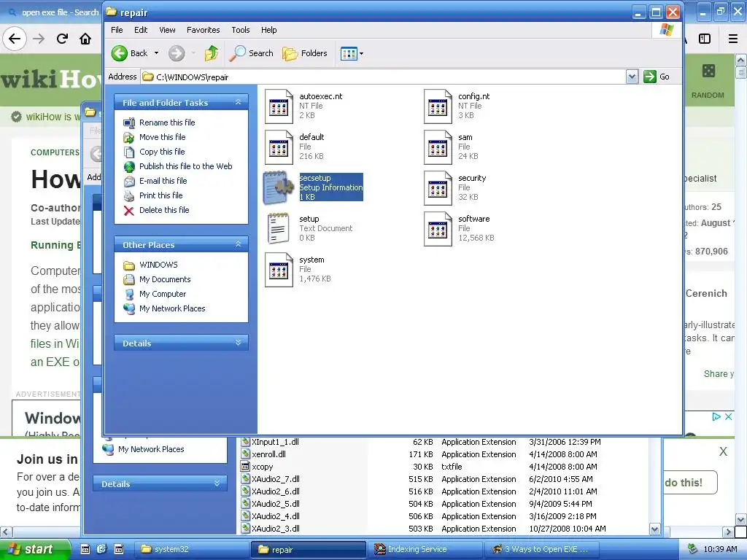Open the Tools menu
This screenshot has height=560, width=747.
point(241,30)
